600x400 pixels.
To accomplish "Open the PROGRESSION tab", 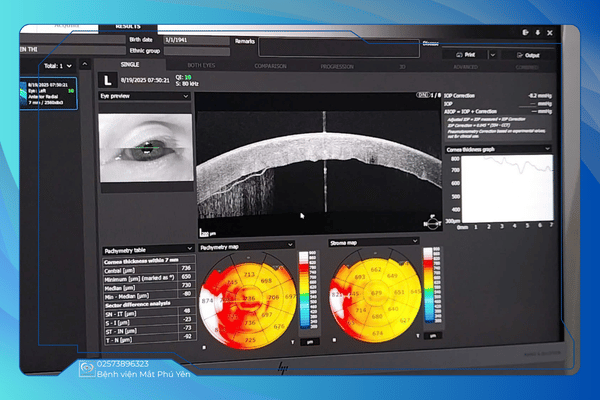I will click(x=336, y=66).
